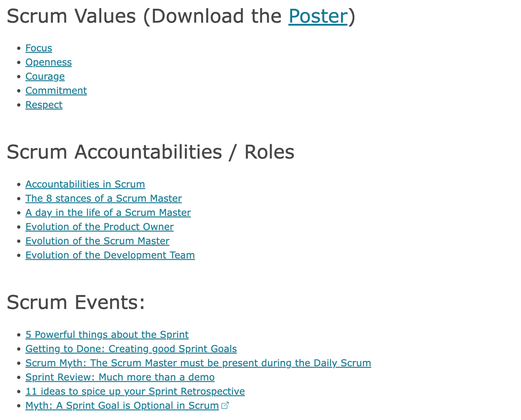Click the Scrum Events heading
521x420 pixels.
point(76,302)
